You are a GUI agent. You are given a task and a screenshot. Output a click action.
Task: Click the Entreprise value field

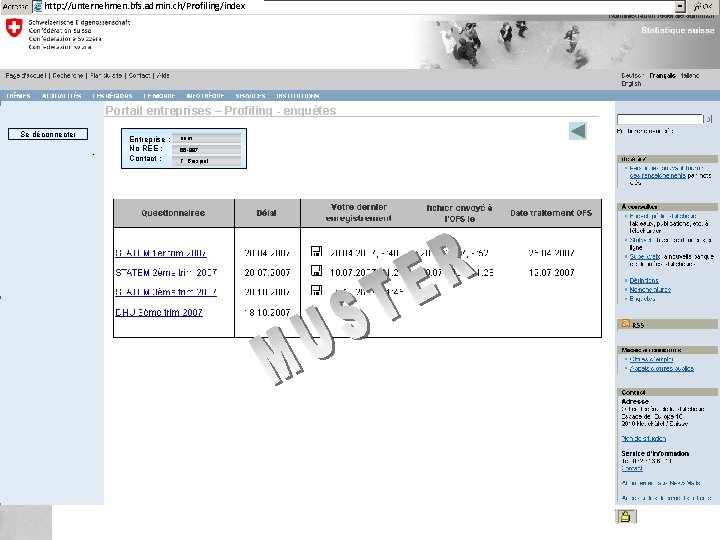click(x=206, y=138)
